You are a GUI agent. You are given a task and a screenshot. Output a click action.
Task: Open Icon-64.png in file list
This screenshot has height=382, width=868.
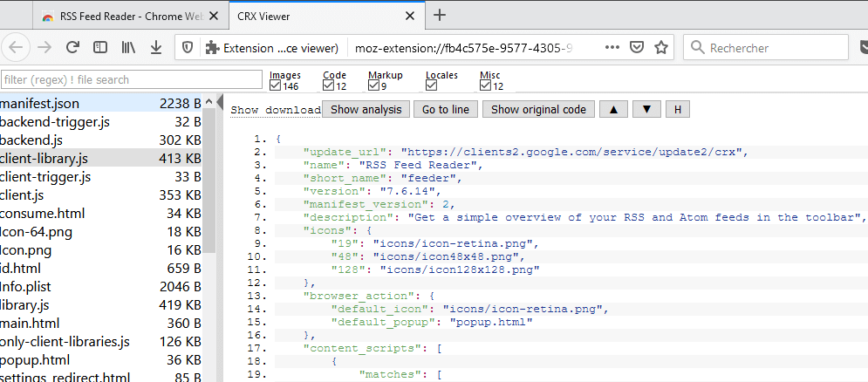pyautogui.click(x=100, y=231)
